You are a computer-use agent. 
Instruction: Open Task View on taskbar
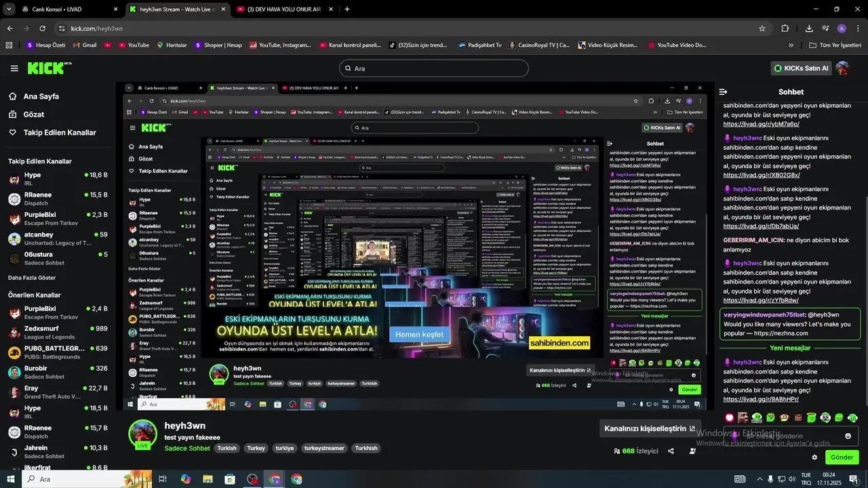(x=163, y=479)
